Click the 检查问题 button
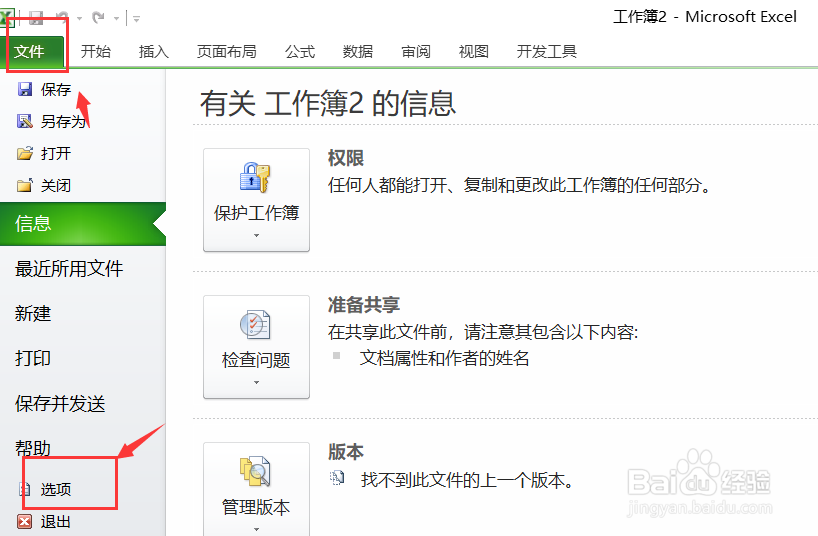 point(256,347)
